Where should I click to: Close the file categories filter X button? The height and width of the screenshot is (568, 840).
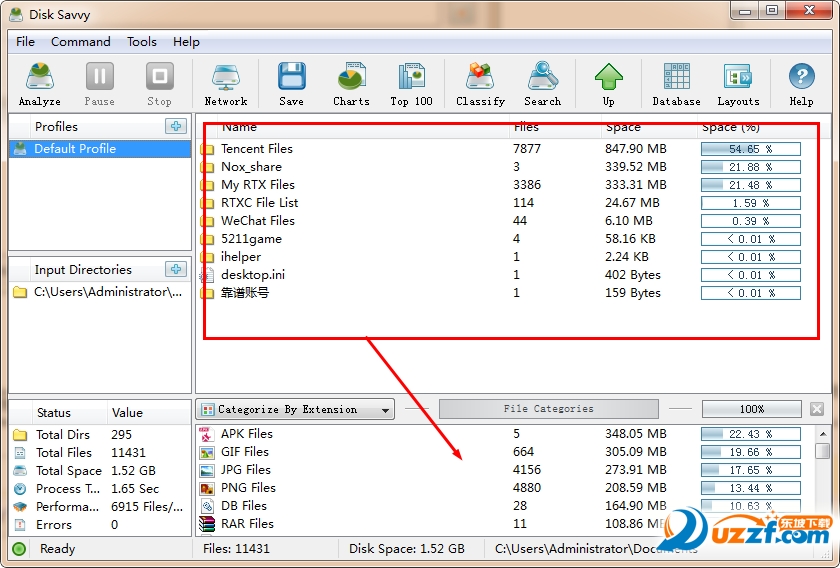coord(816,409)
